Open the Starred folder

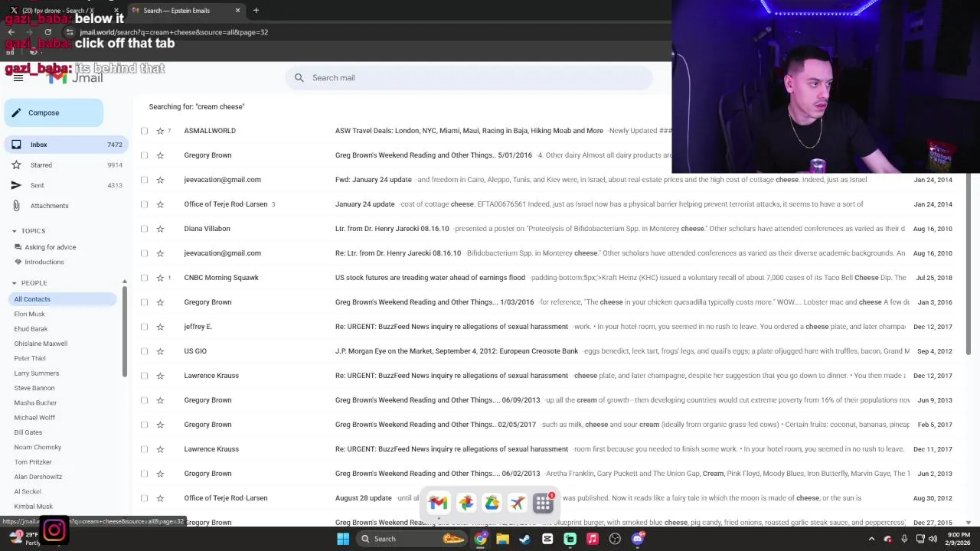pos(64,165)
